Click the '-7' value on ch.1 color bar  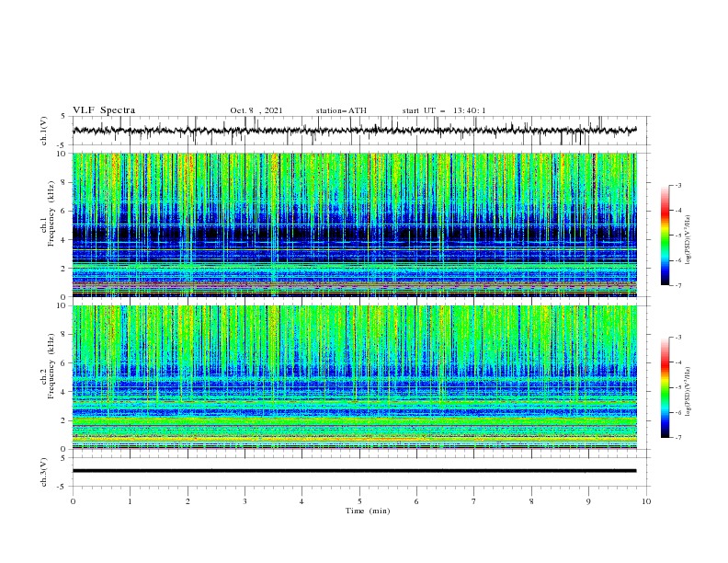pos(678,285)
